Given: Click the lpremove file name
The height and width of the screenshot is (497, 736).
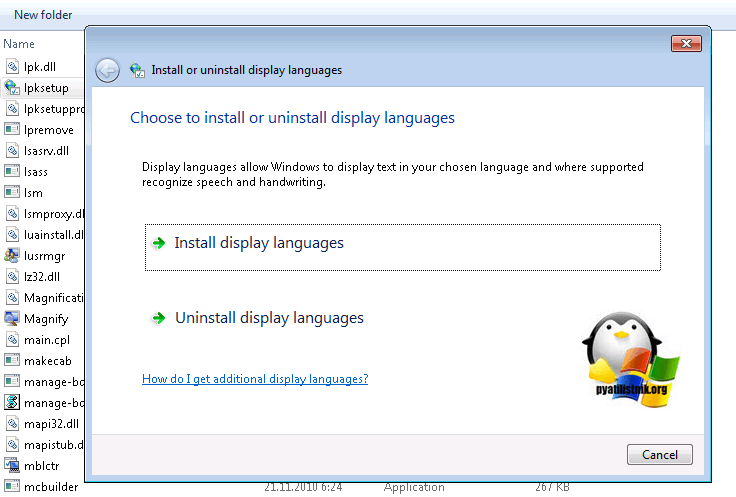Looking at the screenshot, I should tap(49, 130).
